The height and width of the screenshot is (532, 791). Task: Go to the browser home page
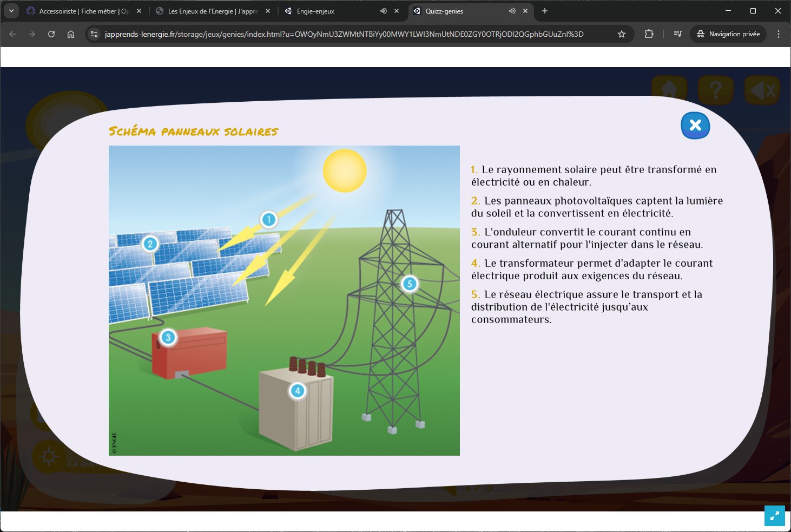coord(71,34)
